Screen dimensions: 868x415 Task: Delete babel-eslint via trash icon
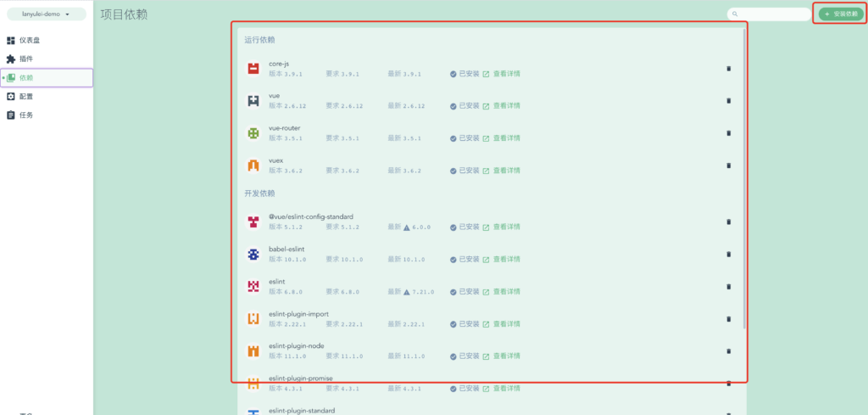[x=728, y=255]
